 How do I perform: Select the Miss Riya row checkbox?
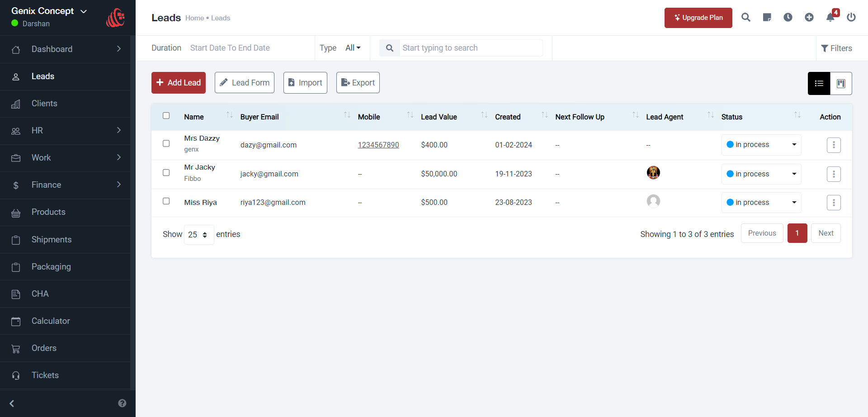(166, 201)
